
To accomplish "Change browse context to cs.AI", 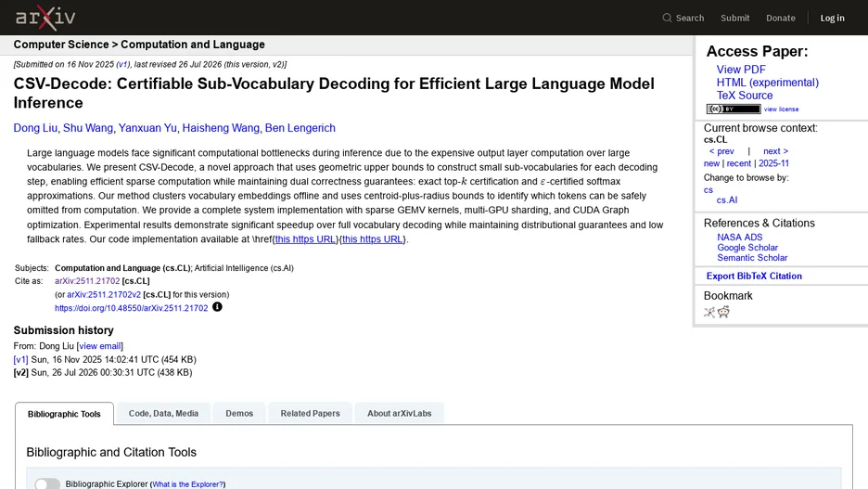I will click(x=726, y=199).
